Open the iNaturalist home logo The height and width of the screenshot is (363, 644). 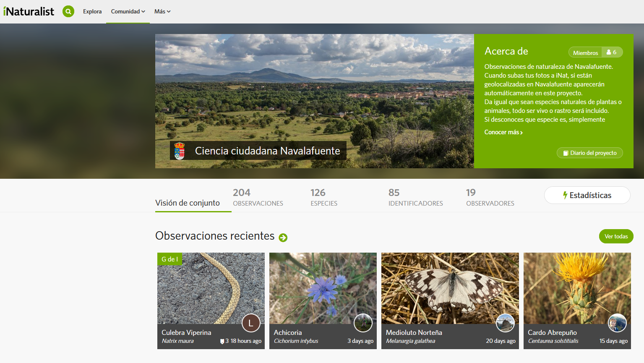coord(29,11)
